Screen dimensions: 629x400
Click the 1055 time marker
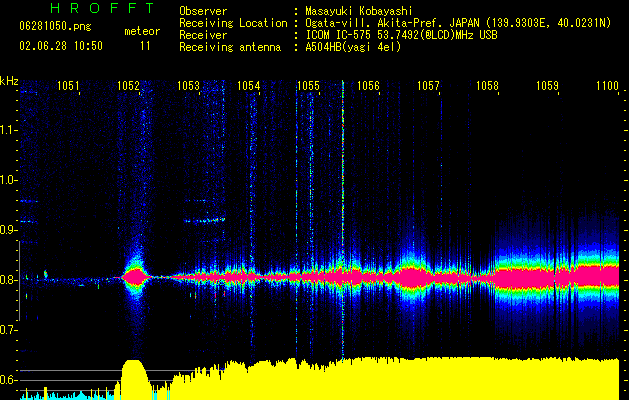(x=308, y=85)
